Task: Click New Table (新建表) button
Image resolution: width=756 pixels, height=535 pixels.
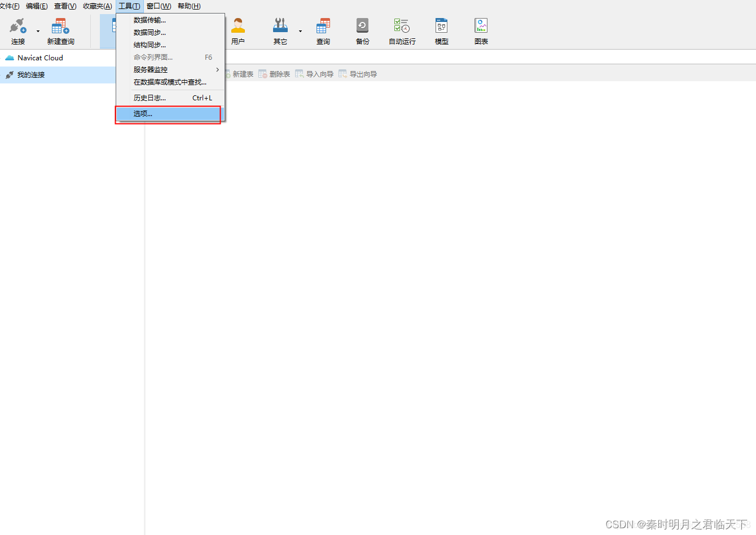Action: click(x=239, y=74)
